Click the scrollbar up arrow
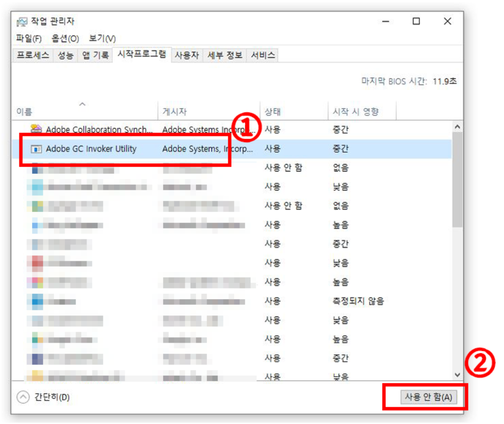This screenshot has height=424, width=504. (457, 127)
